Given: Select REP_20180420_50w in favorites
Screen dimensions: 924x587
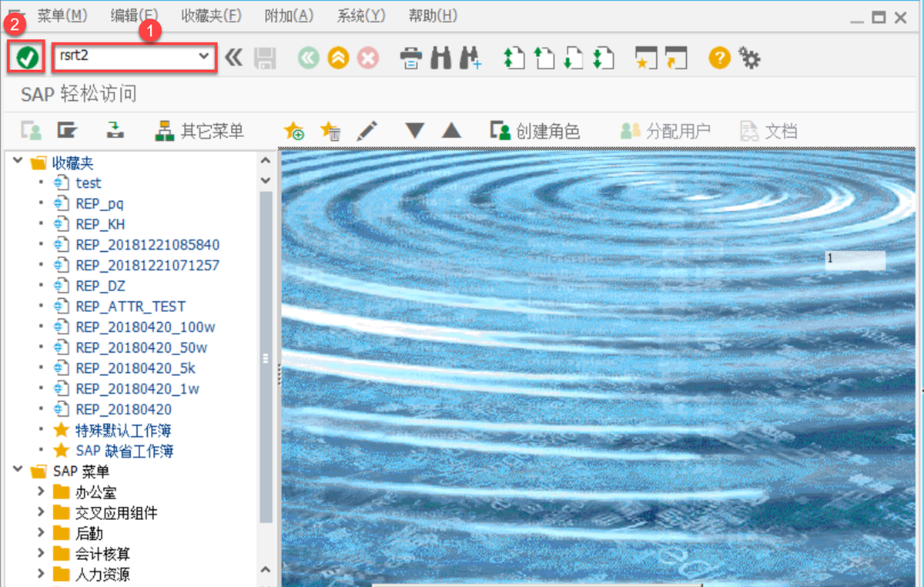Looking at the screenshot, I should point(141,347).
